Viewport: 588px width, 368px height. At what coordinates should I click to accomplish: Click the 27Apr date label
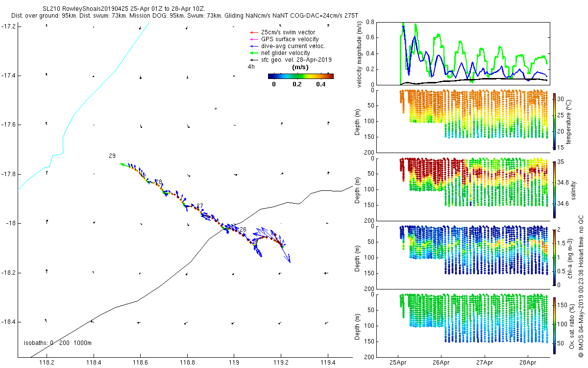pyautogui.click(x=485, y=364)
